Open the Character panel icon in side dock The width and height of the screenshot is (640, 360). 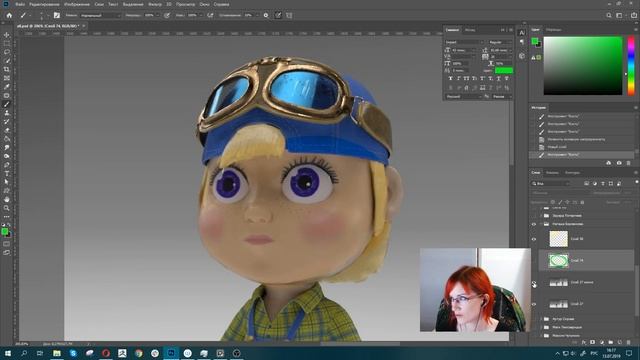pyautogui.click(x=522, y=33)
